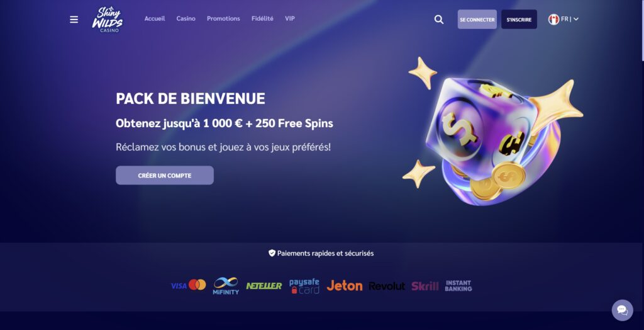Screen dimensions: 644x330
Task: Click the Skrill payment logo
Action: point(425,286)
